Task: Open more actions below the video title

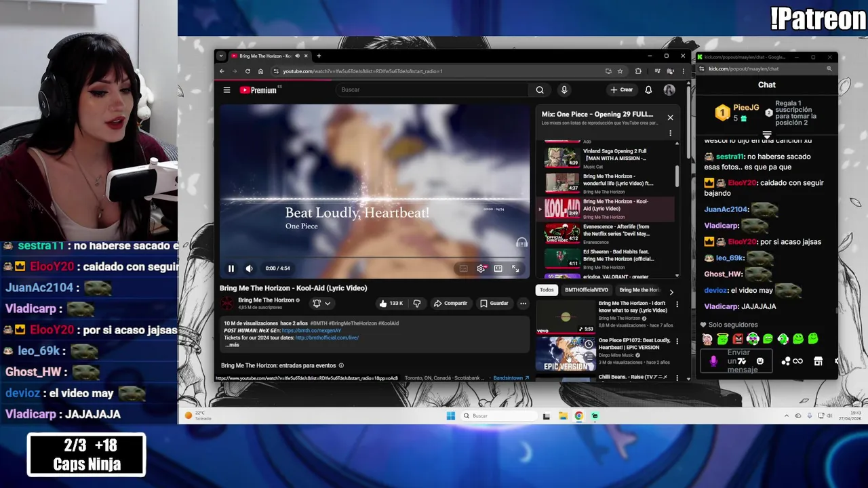Action: coord(523,303)
